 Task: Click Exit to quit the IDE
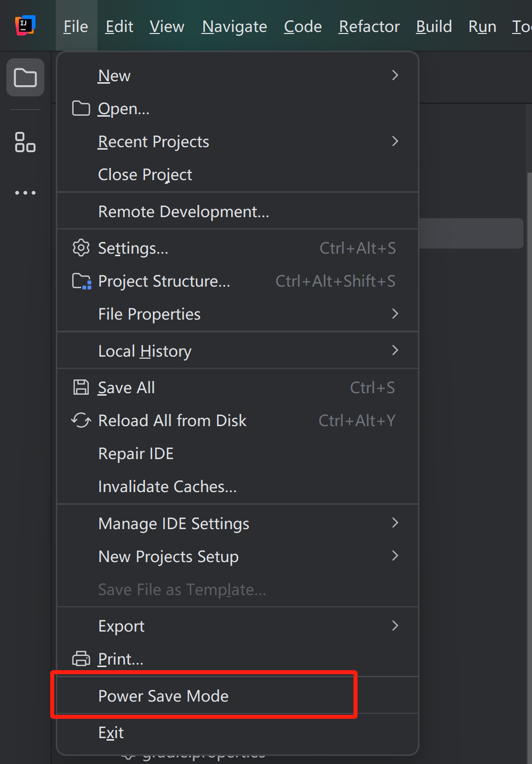tap(111, 733)
